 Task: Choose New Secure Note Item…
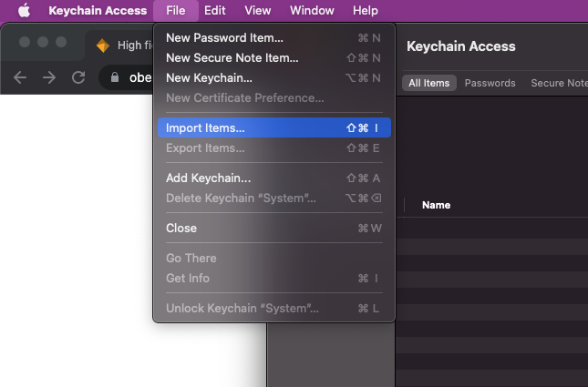click(x=274, y=57)
